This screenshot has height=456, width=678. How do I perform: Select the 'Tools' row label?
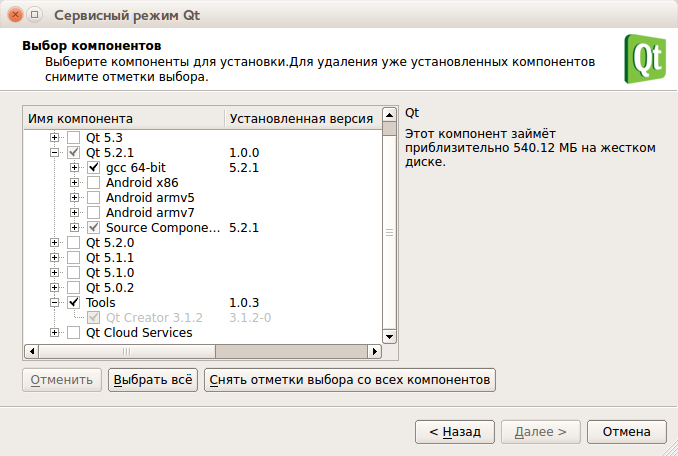(100, 303)
